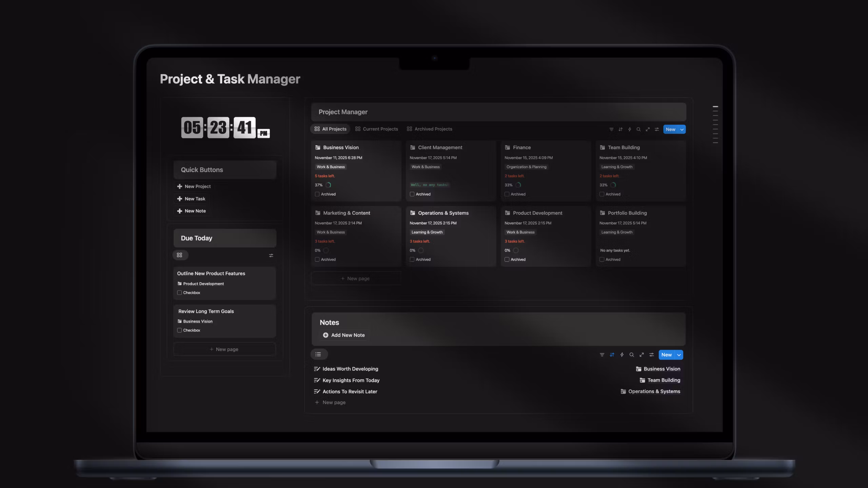The height and width of the screenshot is (488, 868).
Task: Click search icon in Project Manager toolbar
Action: tap(638, 129)
